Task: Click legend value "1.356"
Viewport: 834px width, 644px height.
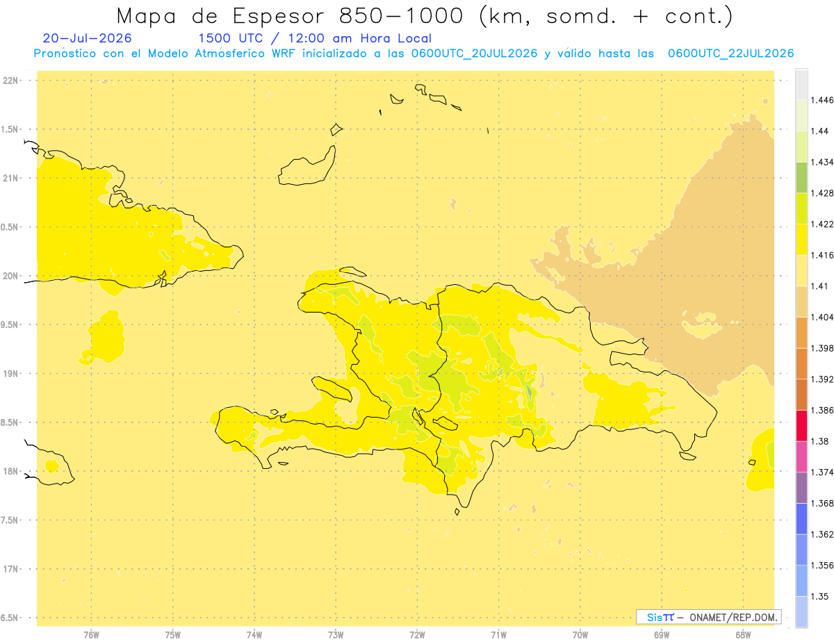Action: [822, 565]
